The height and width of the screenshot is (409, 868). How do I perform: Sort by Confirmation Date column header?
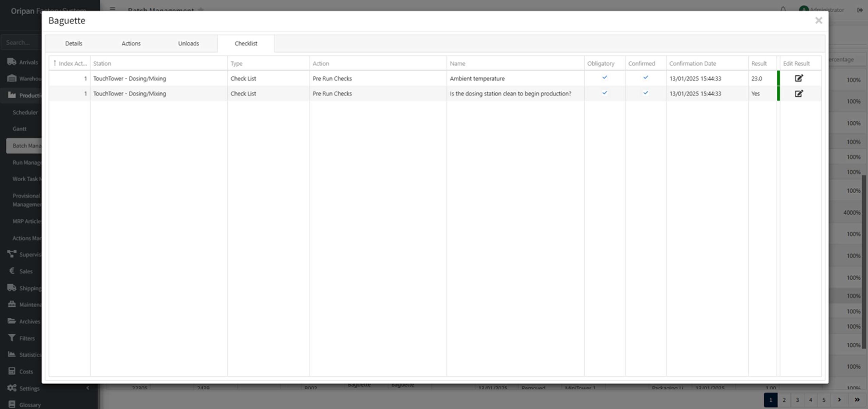point(707,63)
